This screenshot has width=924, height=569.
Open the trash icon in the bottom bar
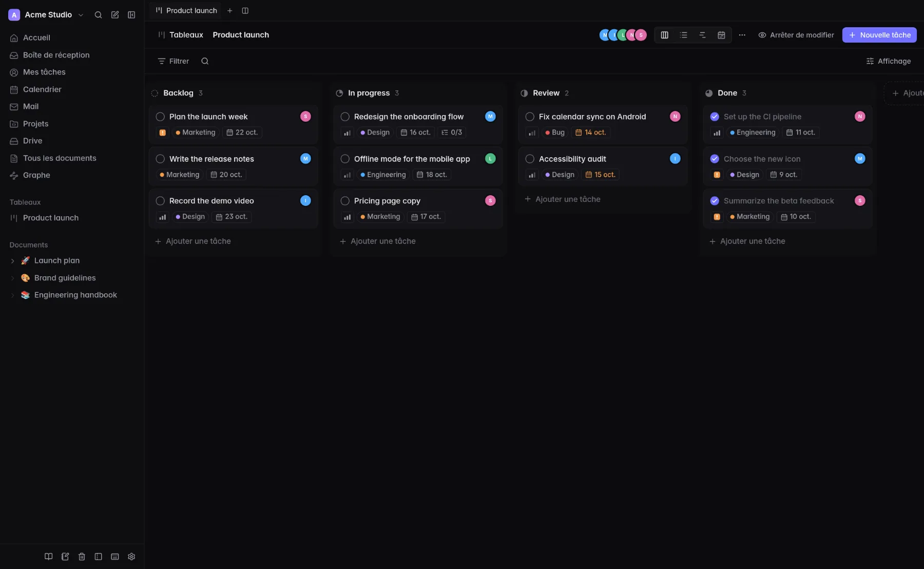pyautogui.click(x=82, y=557)
